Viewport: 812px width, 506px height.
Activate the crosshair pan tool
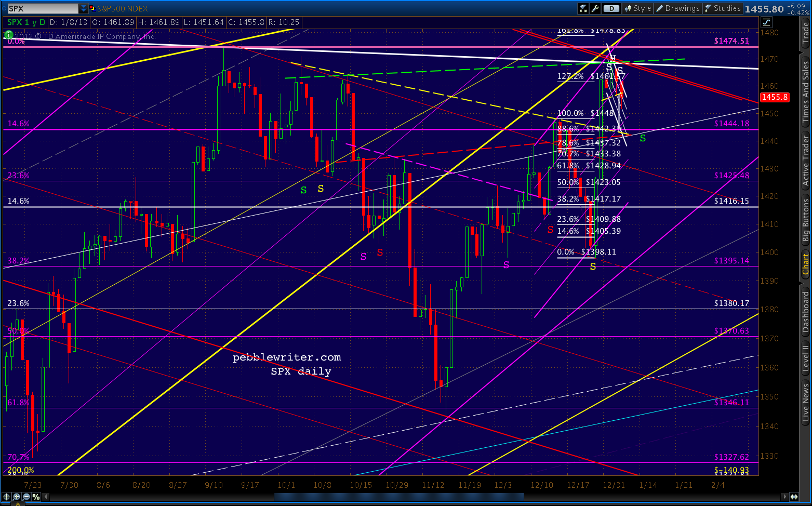(x=6, y=497)
